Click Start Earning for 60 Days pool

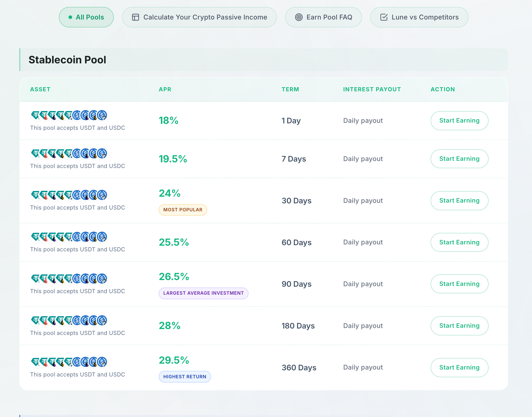point(459,242)
